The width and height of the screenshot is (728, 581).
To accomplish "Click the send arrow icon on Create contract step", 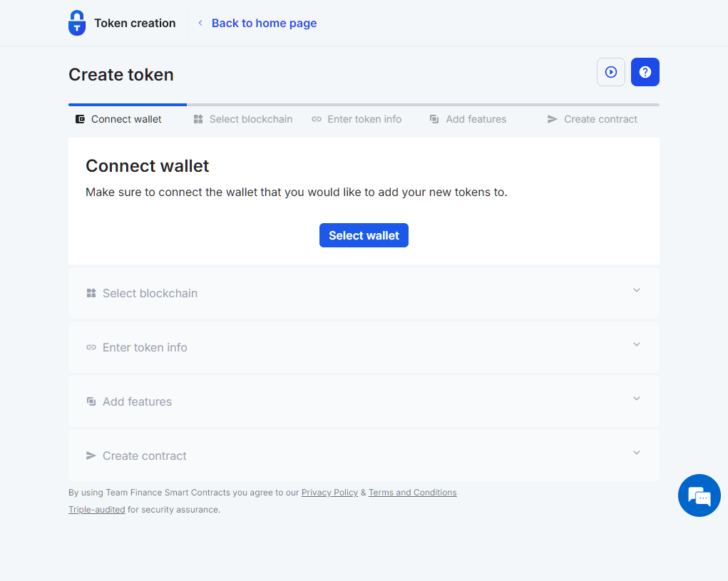I will tap(552, 119).
